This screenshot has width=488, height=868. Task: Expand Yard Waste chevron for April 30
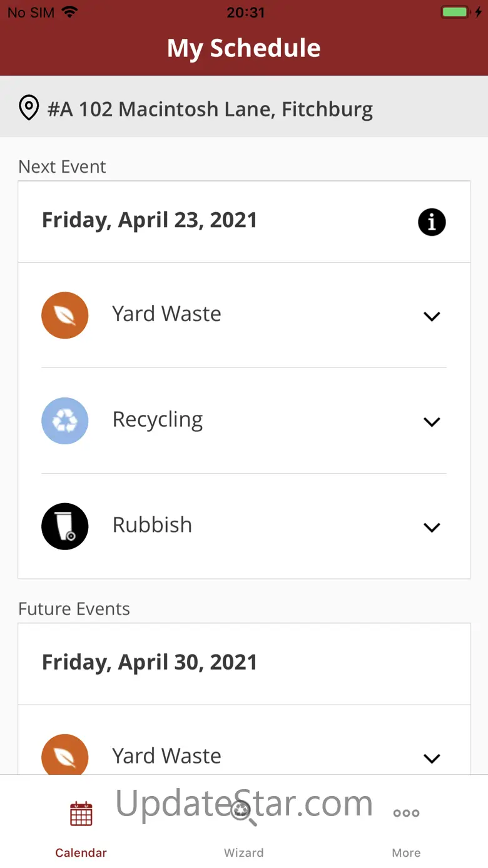click(432, 758)
